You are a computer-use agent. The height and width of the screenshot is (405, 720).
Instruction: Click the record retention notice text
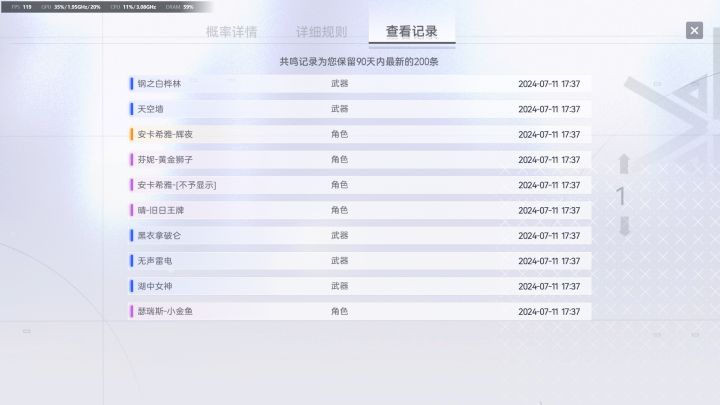[x=359, y=62]
